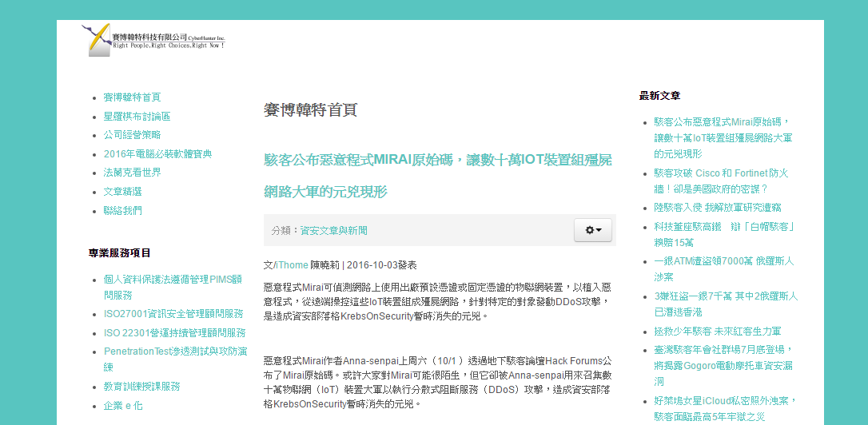868x425 pixels.
Task: Open 賽博韓特首頁 menu item
Action: [x=133, y=97]
